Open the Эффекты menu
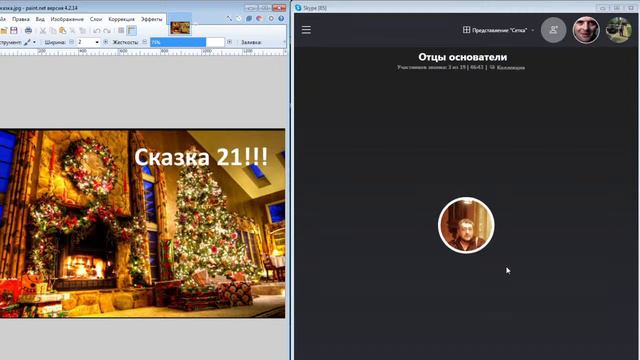The height and width of the screenshot is (360, 640). click(151, 19)
